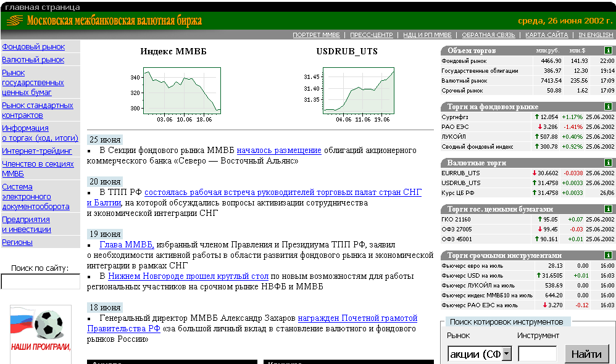
Task: Click Фьючерс евро на июль row
Action: [x=528, y=266]
